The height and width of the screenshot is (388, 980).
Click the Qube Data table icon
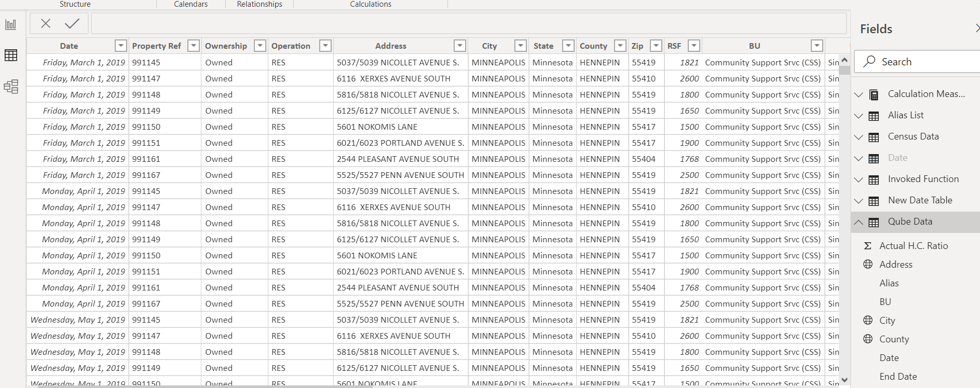[x=874, y=222]
